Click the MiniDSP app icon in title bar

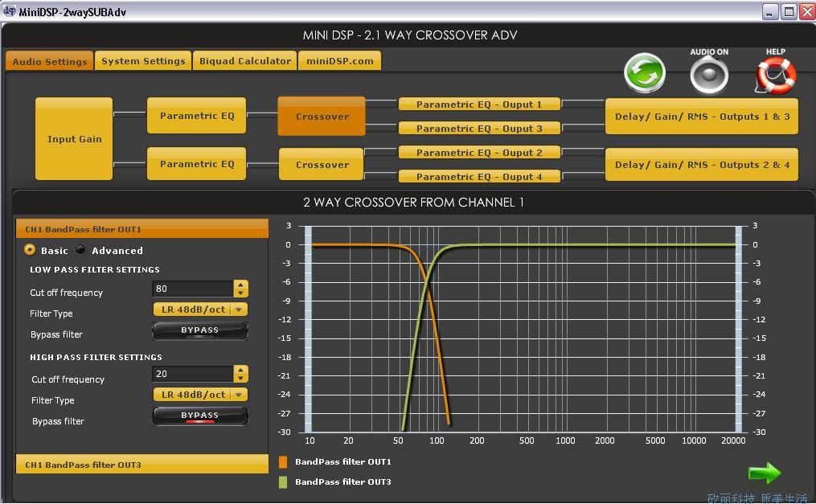click(x=9, y=11)
